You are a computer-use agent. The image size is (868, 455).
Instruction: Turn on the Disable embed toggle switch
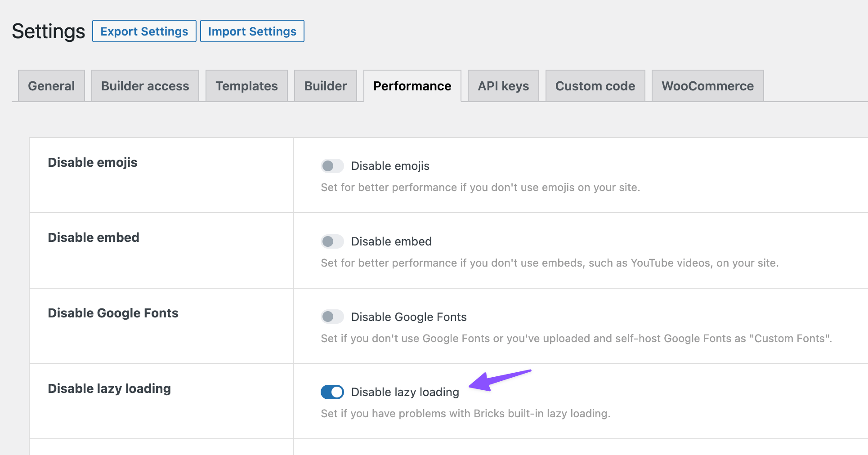332,241
